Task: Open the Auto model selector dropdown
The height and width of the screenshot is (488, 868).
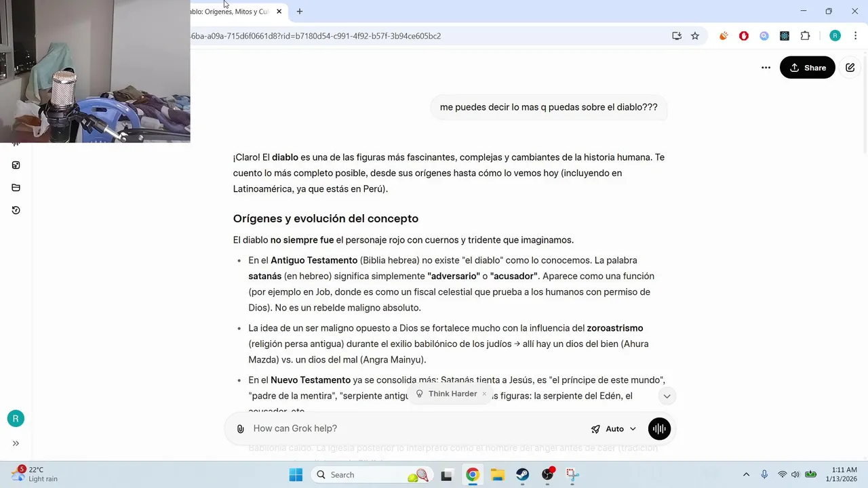Action: pos(614,428)
